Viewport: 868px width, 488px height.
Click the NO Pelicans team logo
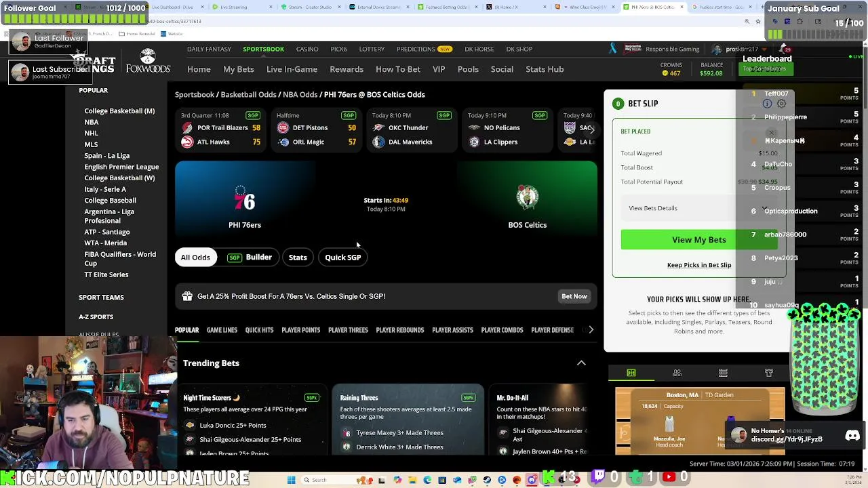[x=474, y=127]
